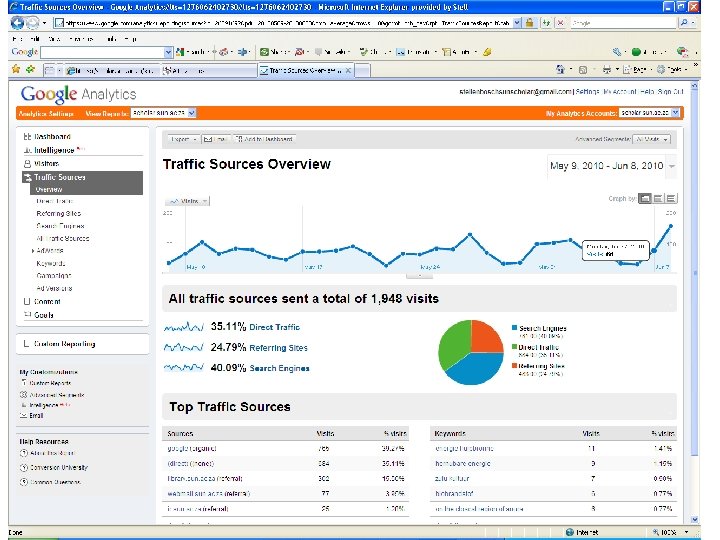
Task: Open My Analytics Accounts dropdown
Action: coord(649,112)
